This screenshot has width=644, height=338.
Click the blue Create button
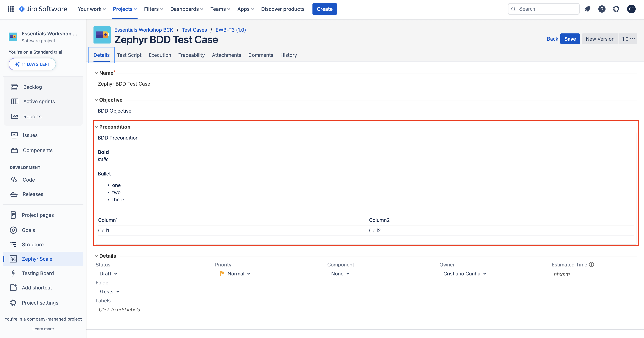tap(325, 9)
